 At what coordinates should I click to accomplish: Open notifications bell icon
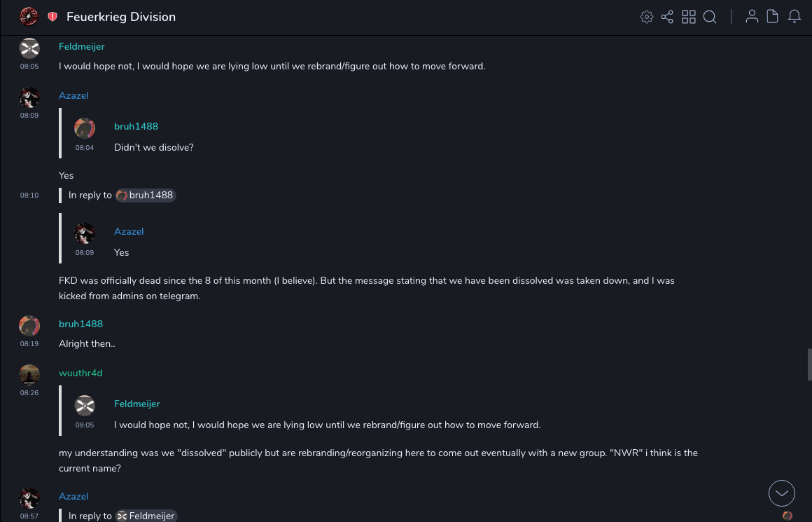coord(794,17)
